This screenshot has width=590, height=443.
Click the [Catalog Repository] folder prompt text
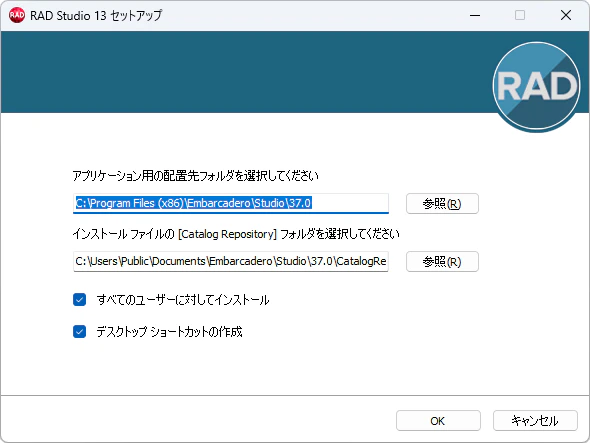236,234
